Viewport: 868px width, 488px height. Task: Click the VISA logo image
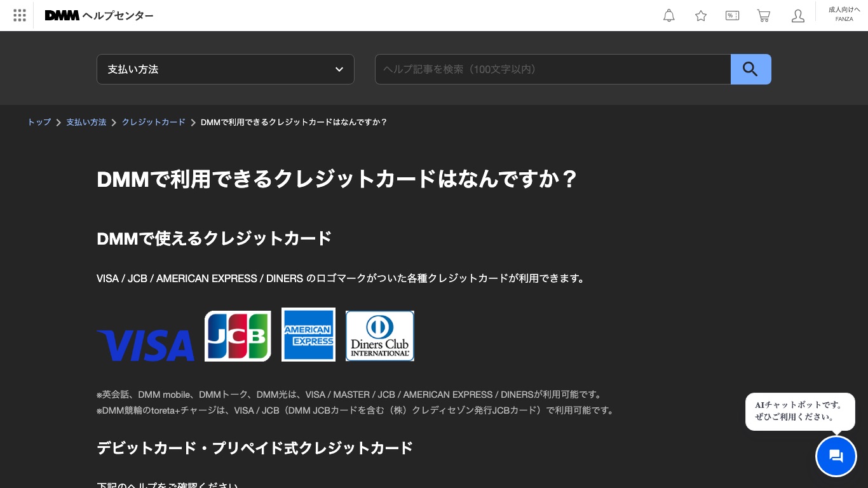[146, 345]
